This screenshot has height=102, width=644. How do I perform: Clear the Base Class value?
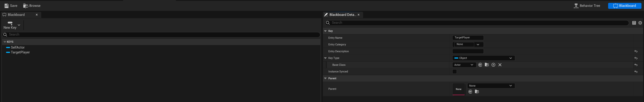click(500, 65)
